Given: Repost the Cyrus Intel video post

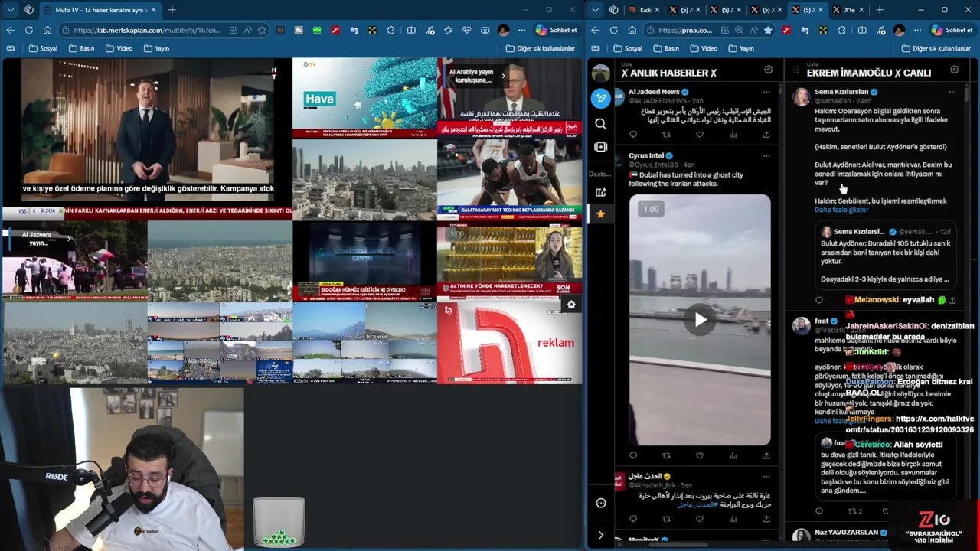Looking at the screenshot, I should pos(666,455).
